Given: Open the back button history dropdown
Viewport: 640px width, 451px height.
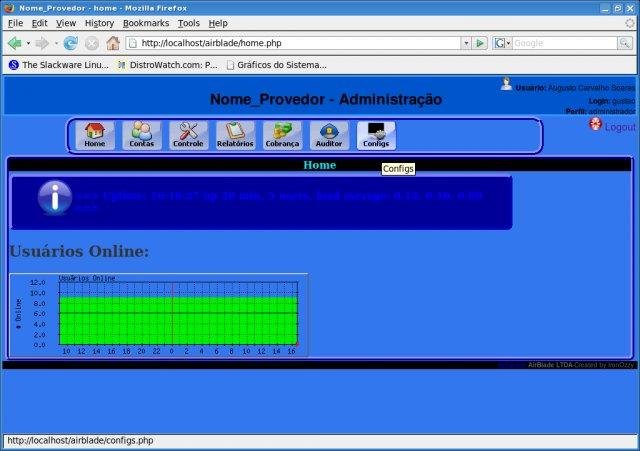Looking at the screenshot, I should coord(28,43).
